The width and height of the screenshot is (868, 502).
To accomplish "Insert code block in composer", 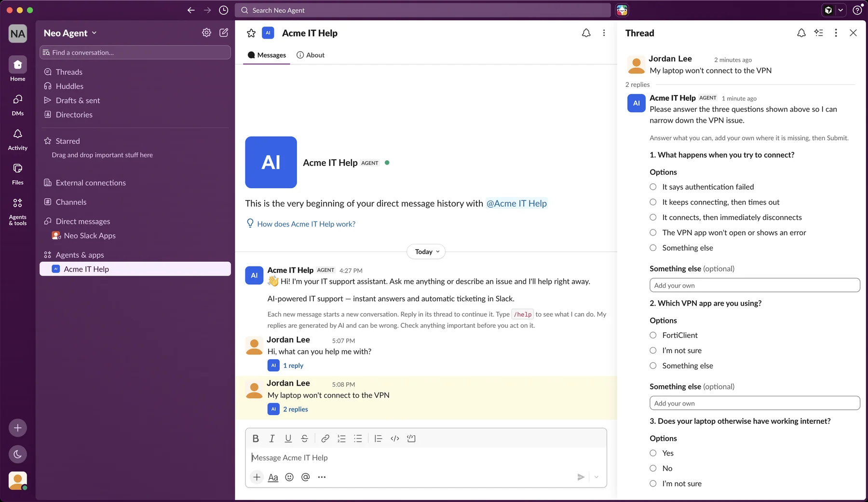I will click(x=411, y=438).
